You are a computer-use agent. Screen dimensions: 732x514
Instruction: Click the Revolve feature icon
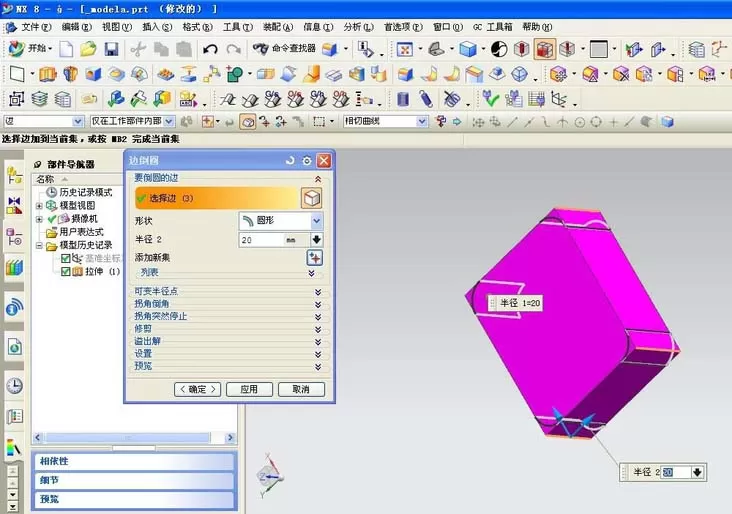point(70,74)
